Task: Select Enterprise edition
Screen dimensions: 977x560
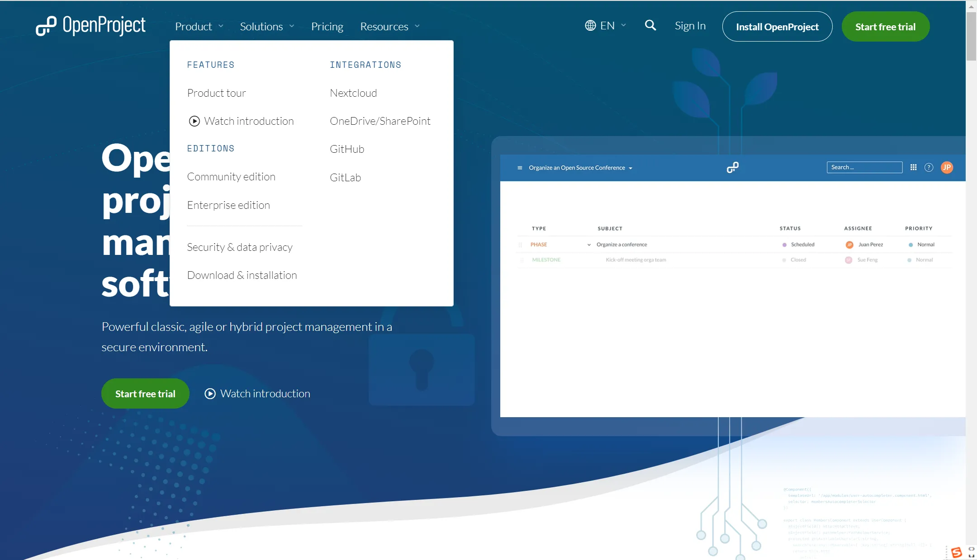Action: [x=228, y=205]
